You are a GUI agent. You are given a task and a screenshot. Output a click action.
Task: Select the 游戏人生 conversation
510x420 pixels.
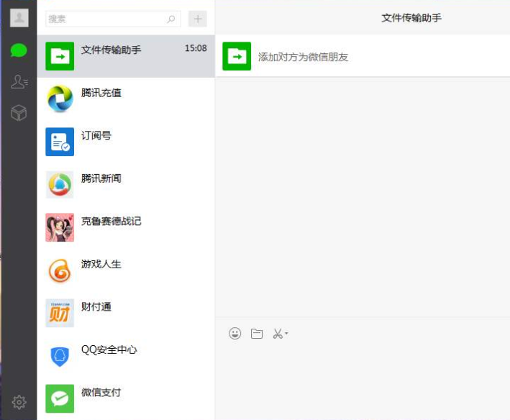coord(126,270)
